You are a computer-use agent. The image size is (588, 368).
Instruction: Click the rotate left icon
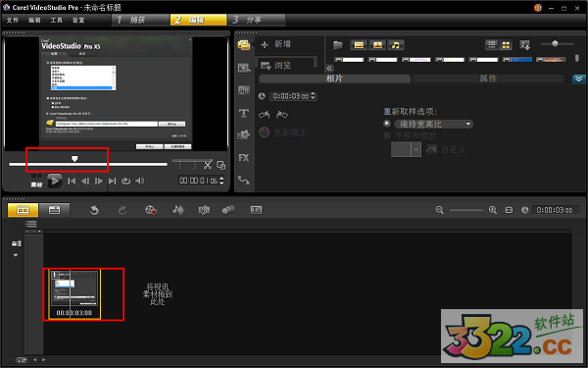point(264,115)
